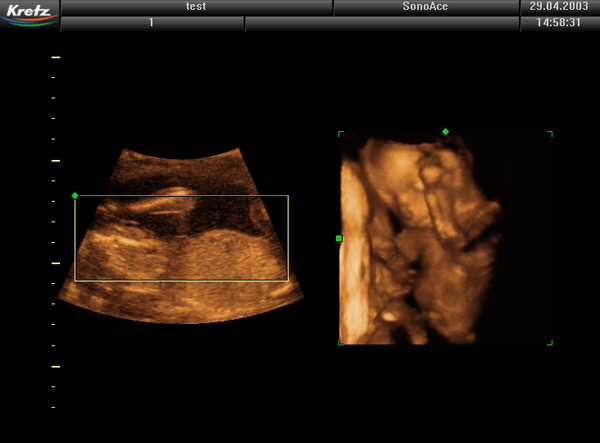This screenshot has width=600, height=443.
Task: Click the 3D rendered fetal image
Action: click(445, 238)
